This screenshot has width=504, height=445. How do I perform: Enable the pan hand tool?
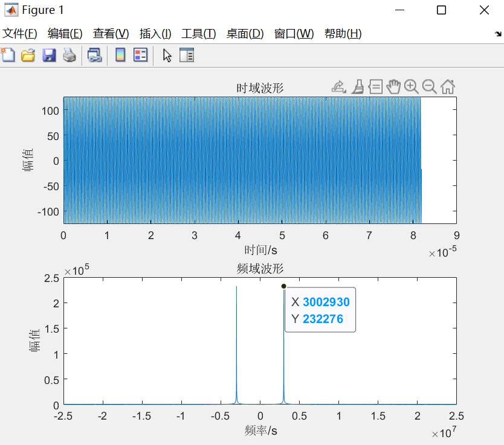[393, 87]
